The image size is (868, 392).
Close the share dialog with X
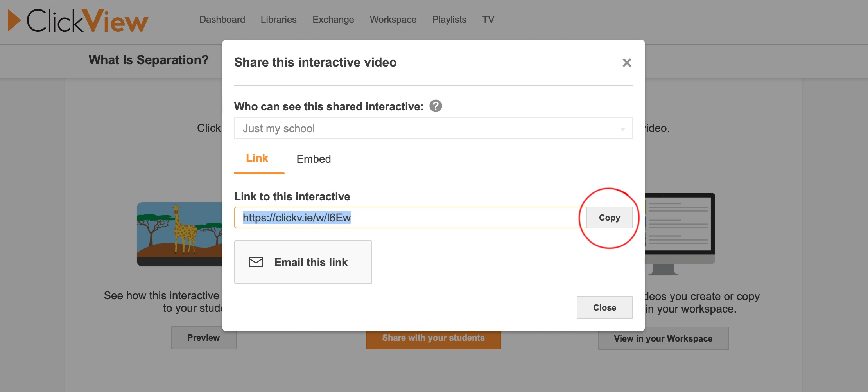pyautogui.click(x=627, y=63)
